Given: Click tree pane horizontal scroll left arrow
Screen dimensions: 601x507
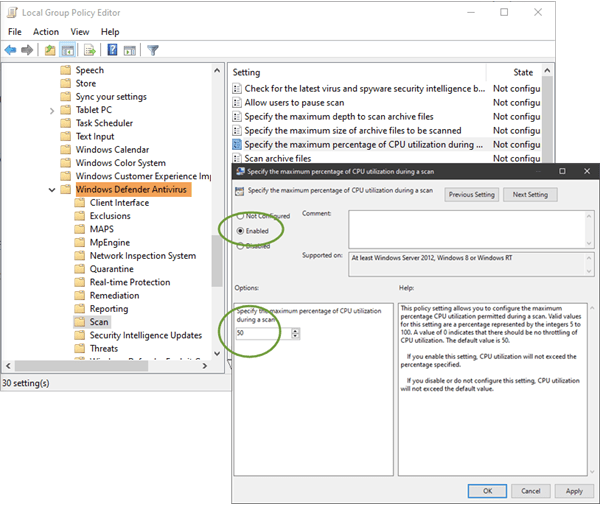Looking at the screenshot, I should click(x=8, y=366).
